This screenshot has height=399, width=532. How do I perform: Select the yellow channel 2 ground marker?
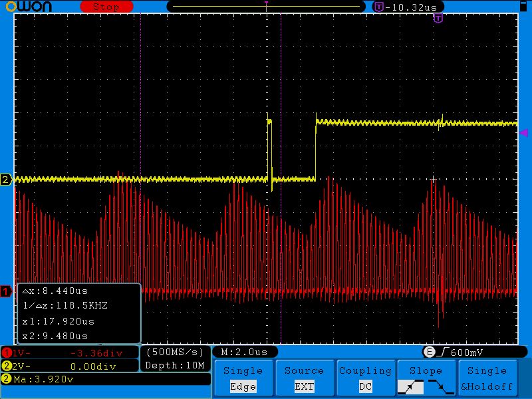(x=6, y=180)
